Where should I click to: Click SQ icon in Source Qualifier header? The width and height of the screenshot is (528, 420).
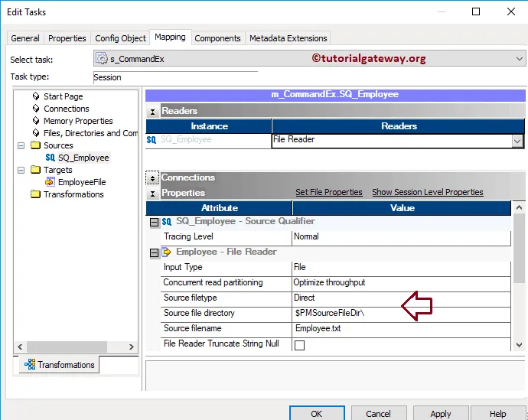[166, 221]
